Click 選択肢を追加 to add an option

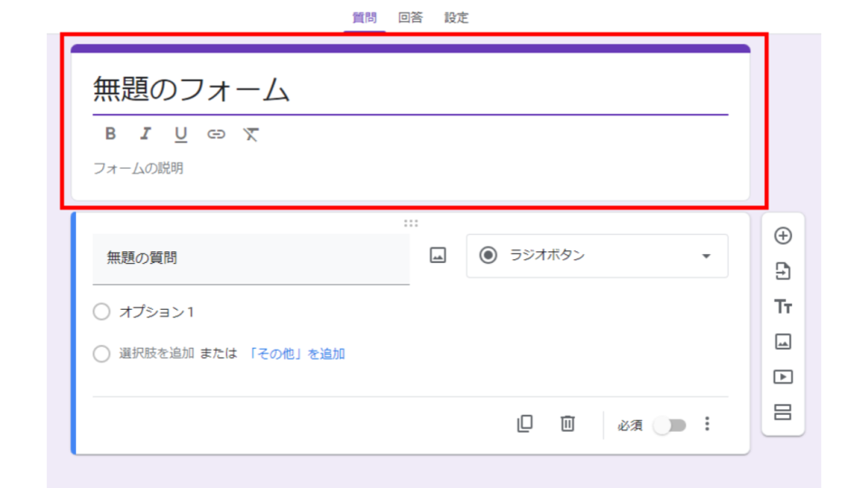coord(156,353)
